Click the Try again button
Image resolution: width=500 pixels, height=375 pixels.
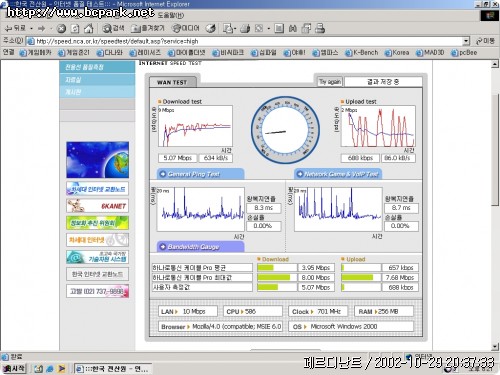tap(330, 82)
